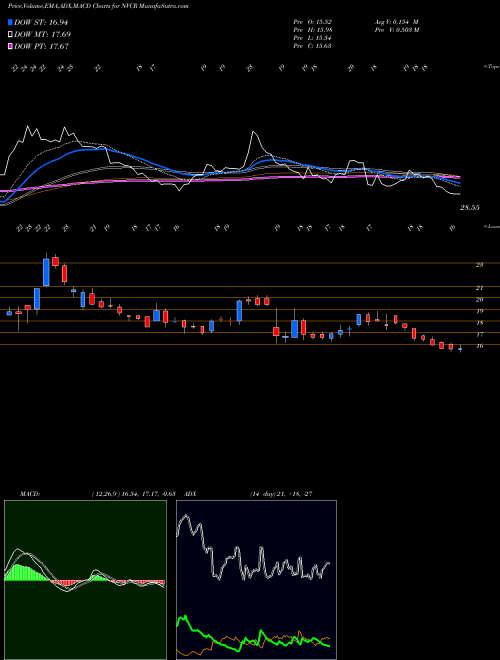This screenshot has width=500, height=660.
Task: Click the 'Pre C' previous close value
Action: [312, 46]
